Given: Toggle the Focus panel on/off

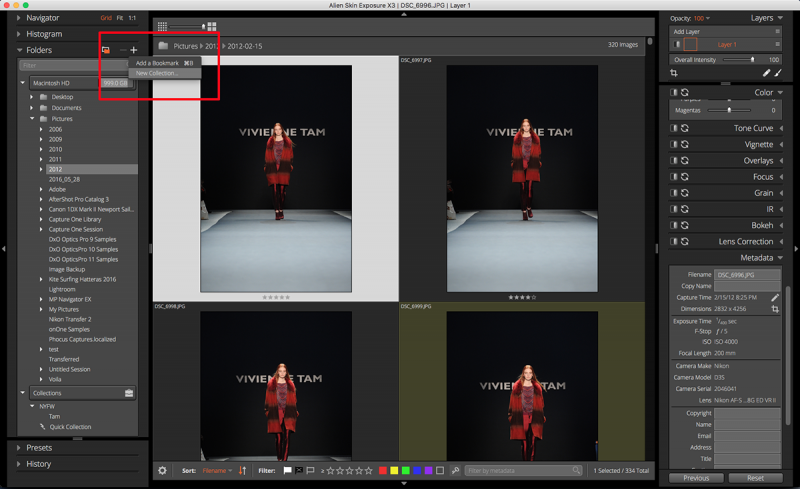Looking at the screenshot, I should click(x=674, y=177).
